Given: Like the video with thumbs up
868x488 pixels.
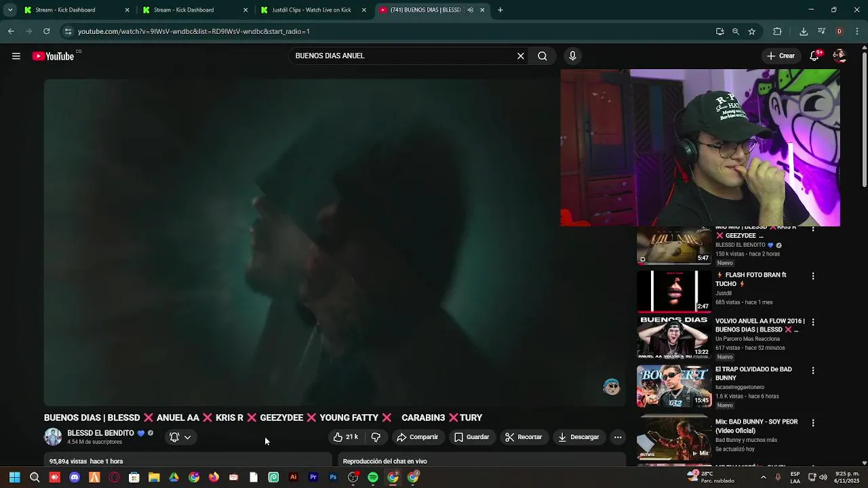Looking at the screenshot, I should pyautogui.click(x=347, y=437).
